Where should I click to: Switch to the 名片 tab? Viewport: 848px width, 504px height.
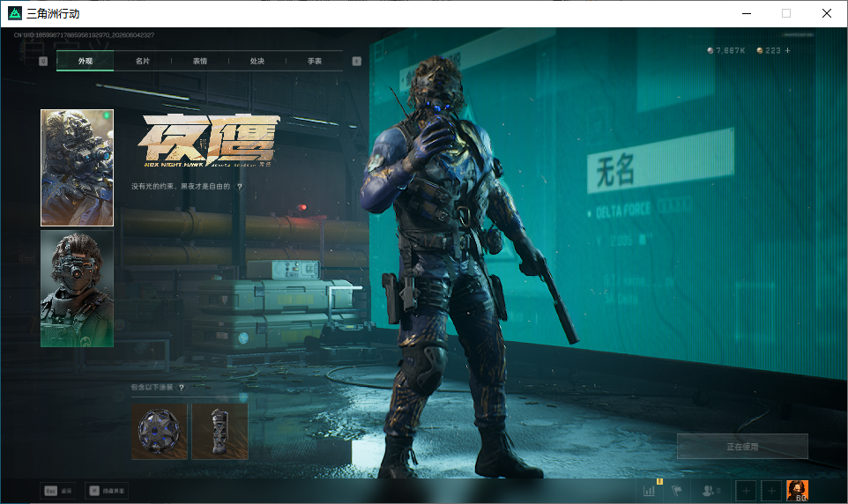[x=142, y=61]
